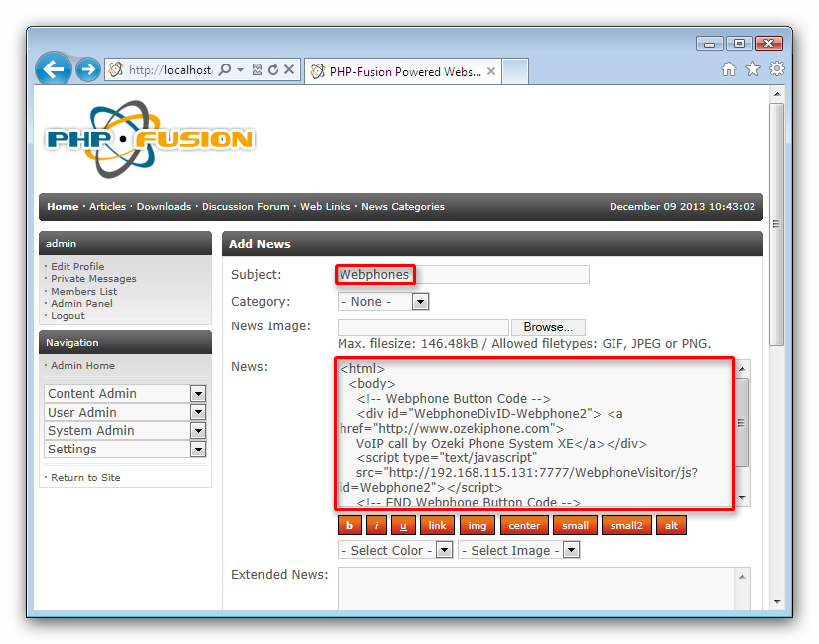The image size is (819, 644).
Task: Apply italic formatting with i button
Action: point(376,526)
